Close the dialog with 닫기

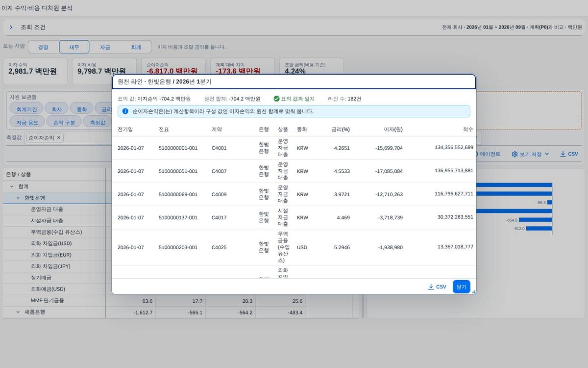click(x=462, y=287)
